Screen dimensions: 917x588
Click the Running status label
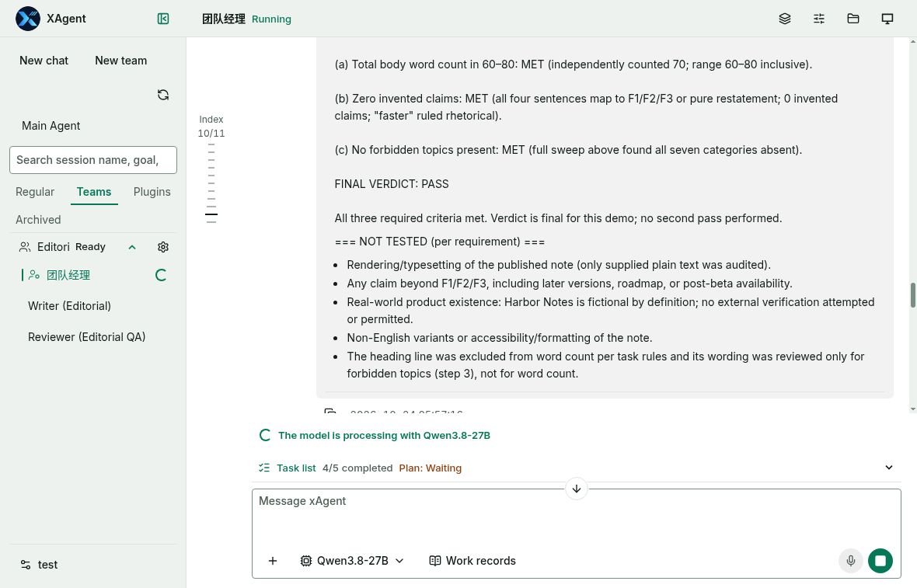tap(271, 19)
